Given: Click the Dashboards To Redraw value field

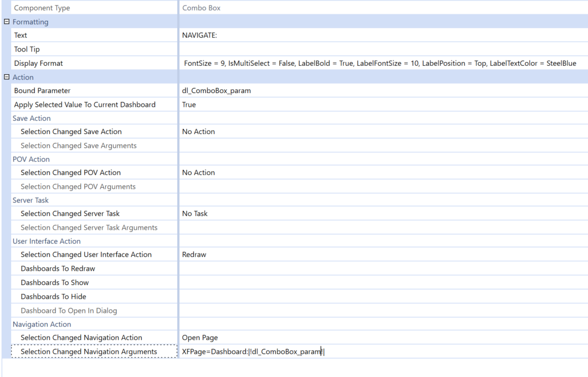Looking at the screenshot, I should (382, 268).
